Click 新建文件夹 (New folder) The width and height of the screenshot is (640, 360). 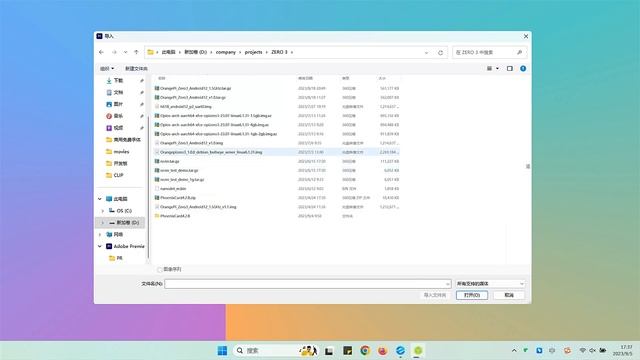click(x=136, y=69)
